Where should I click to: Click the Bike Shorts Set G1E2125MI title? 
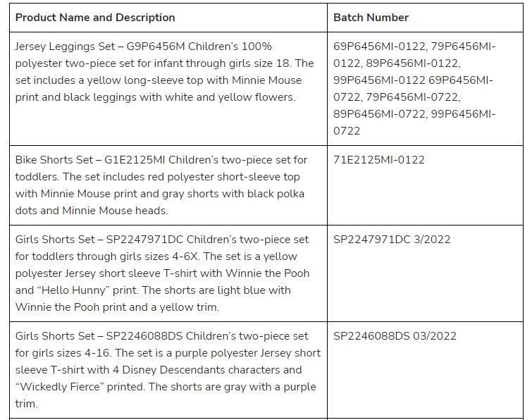(90, 160)
